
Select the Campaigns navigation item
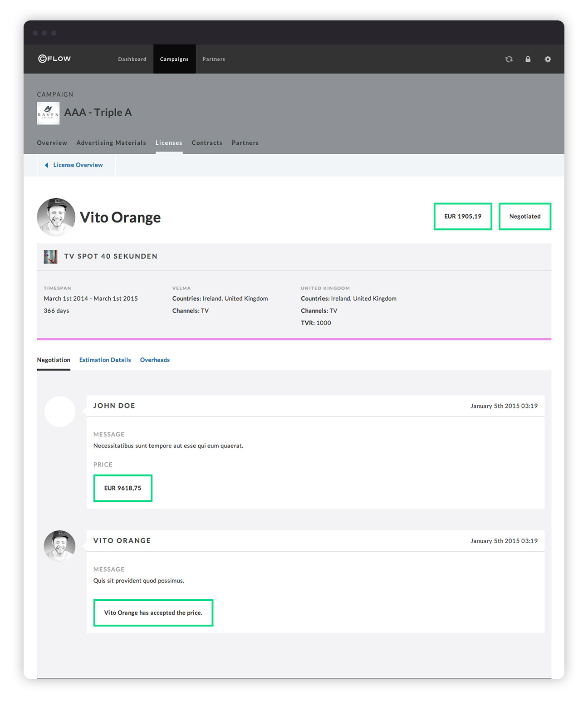coord(174,59)
